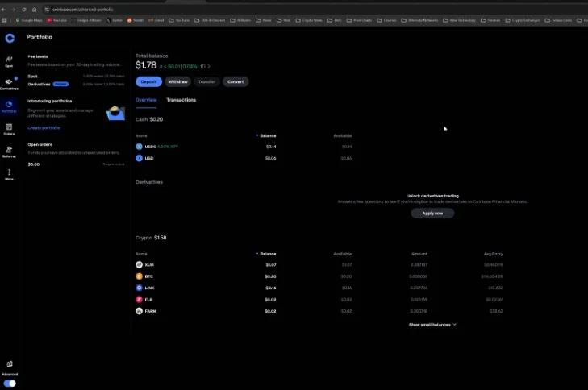Open the YouTube bookmark with red icon
This screenshot has height=390, width=588.
(57, 20)
